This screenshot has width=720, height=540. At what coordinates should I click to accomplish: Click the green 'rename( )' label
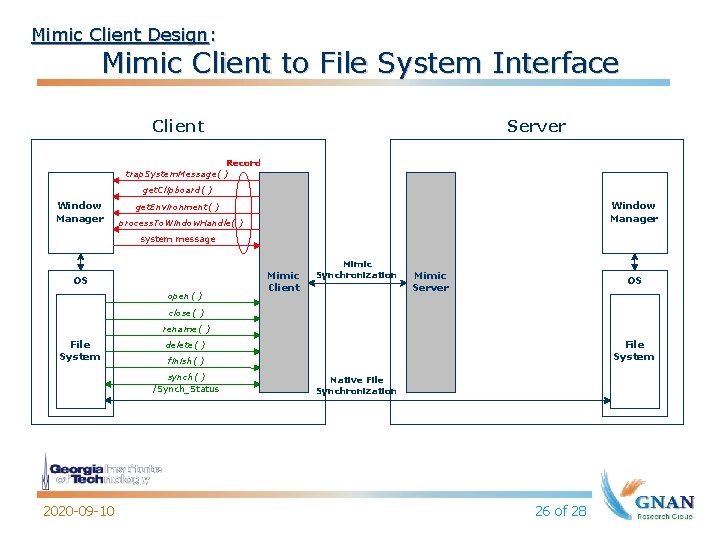pyautogui.click(x=186, y=329)
